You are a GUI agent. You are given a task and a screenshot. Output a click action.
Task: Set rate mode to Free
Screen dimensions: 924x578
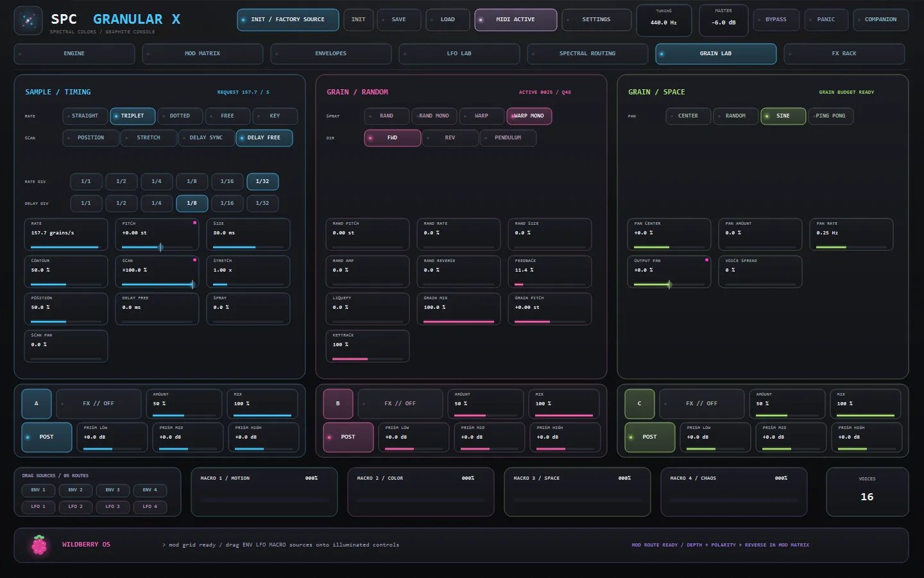(x=228, y=116)
